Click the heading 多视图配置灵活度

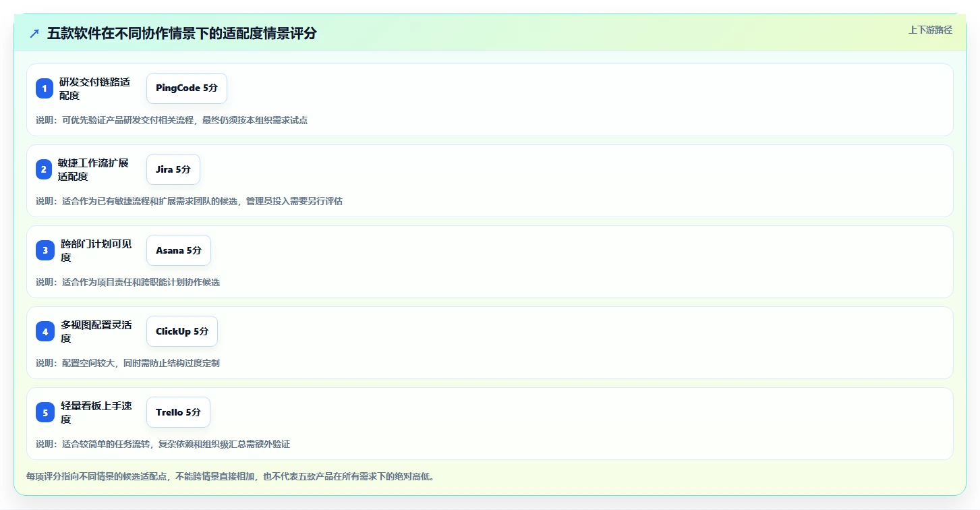96,331
